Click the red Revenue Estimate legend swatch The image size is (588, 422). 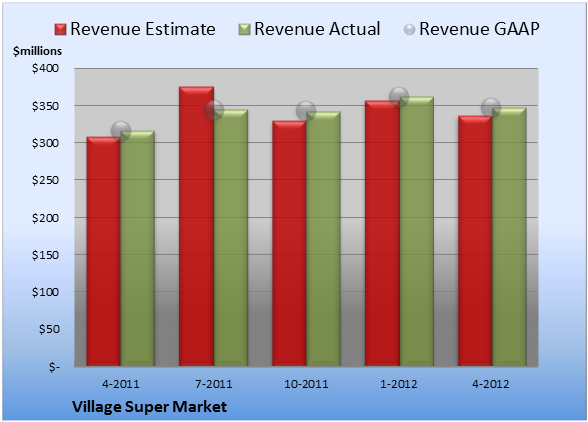(60, 30)
